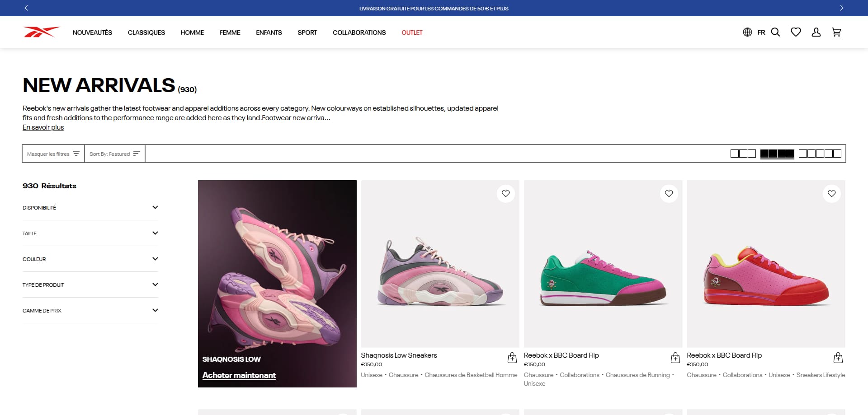The height and width of the screenshot is (415, 868).
Task: Open the Nouveautés menu
Action: click(x=92, y=33)
